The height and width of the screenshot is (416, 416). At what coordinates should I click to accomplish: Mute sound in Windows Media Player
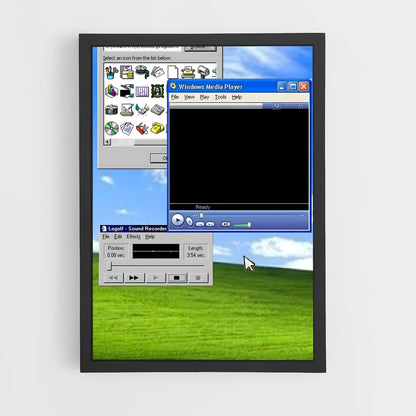point(226,224)
